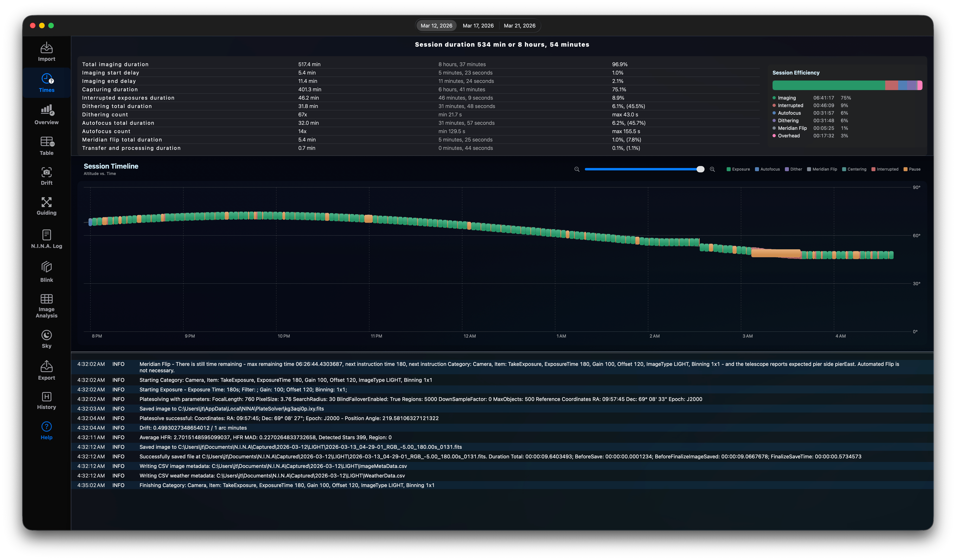Switch to the Mar 21, 2026 session tab
Image resolution: width=956 pixels, height=560 pixels.
519,26
